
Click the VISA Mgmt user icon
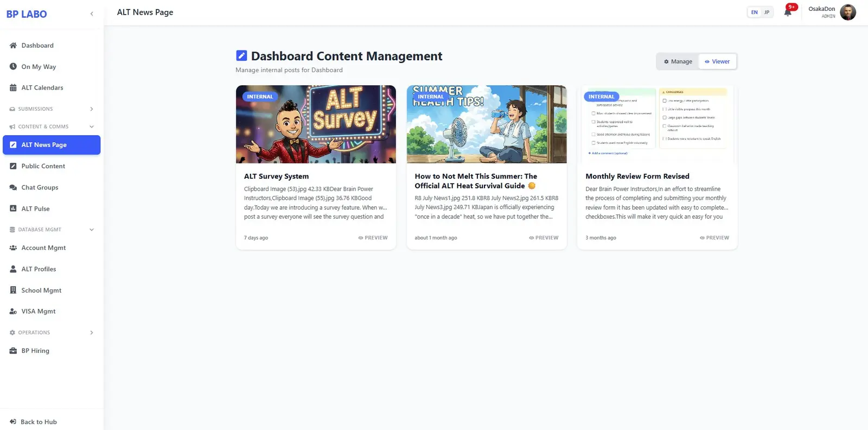(x=13, y=311)
